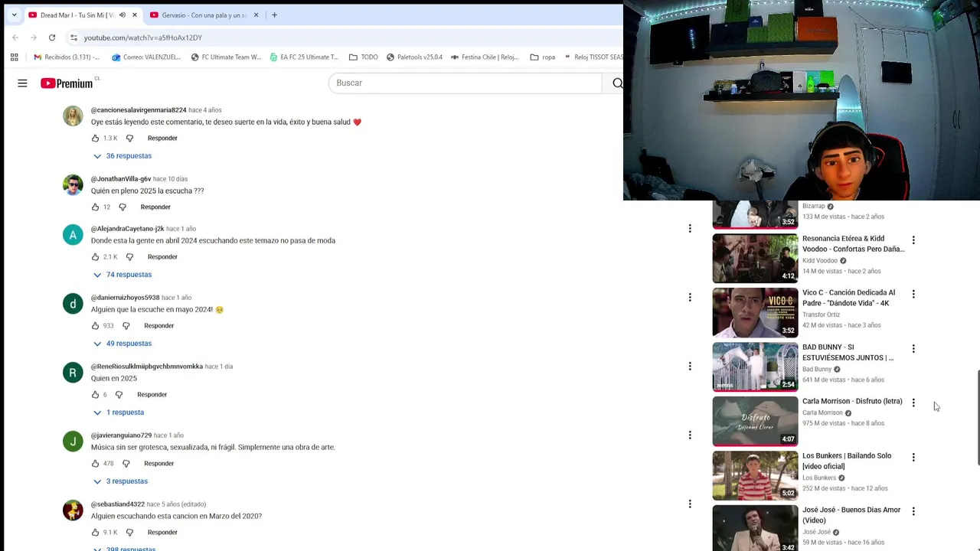Open more options for Vico C video
Viewport: 980px width, 551px height.
coord(913,295)
